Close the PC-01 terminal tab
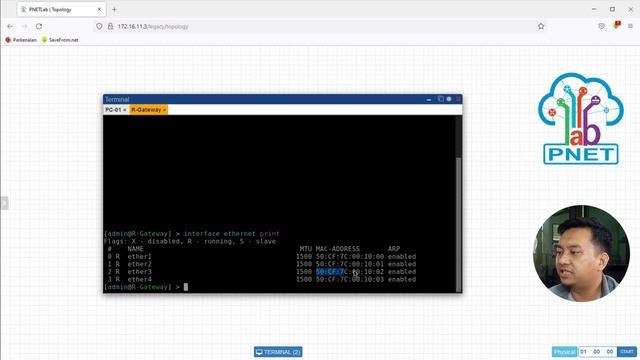Image resolution: width=640 pixels, height=360 pixels. pos(124,110)
